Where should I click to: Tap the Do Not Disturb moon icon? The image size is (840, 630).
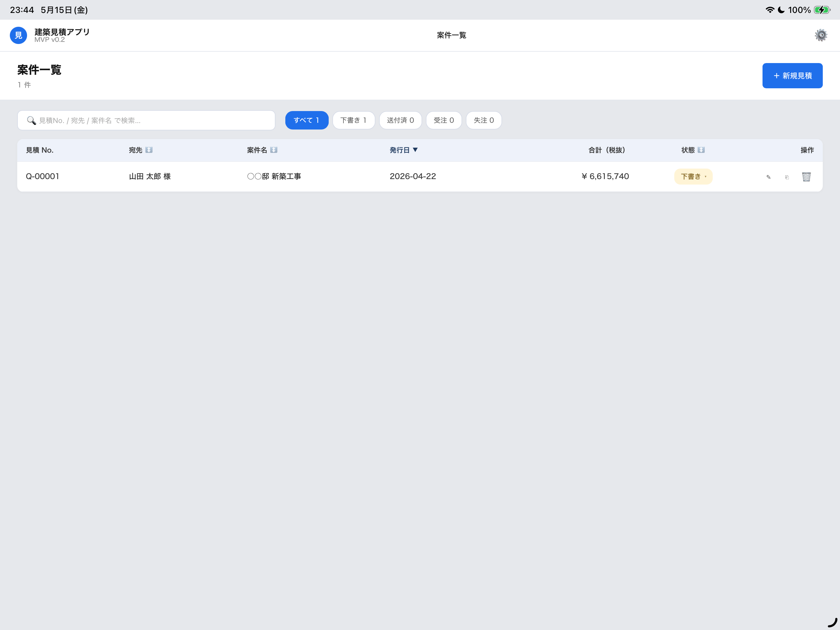[781, 10]
